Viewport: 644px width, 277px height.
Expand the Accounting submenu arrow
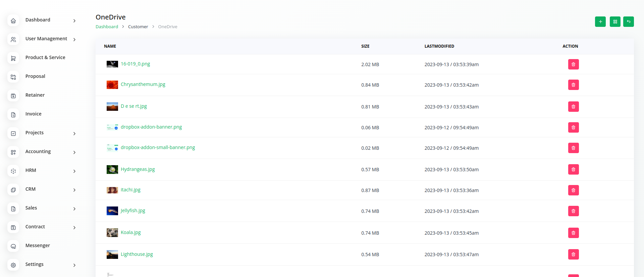74,152
